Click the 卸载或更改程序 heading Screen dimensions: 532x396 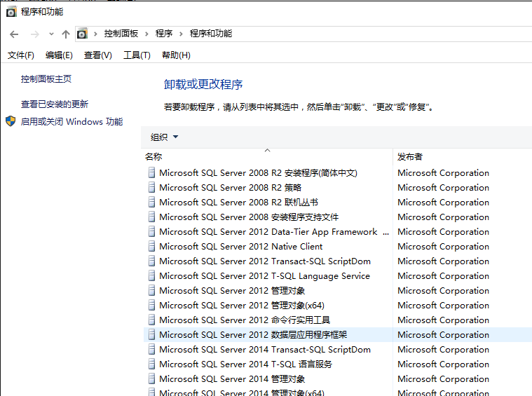[x=203, y=84]
